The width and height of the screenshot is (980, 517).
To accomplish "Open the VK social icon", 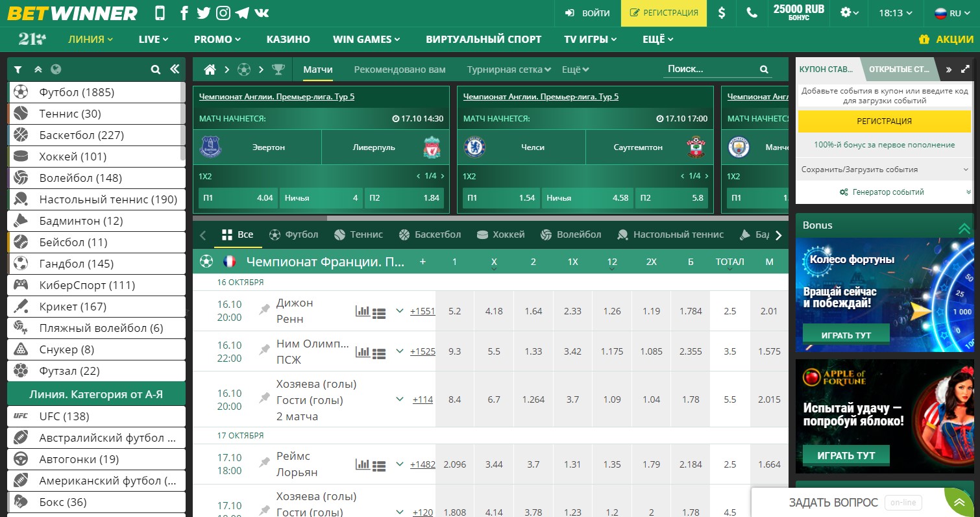I will click(x=262, y=13).
